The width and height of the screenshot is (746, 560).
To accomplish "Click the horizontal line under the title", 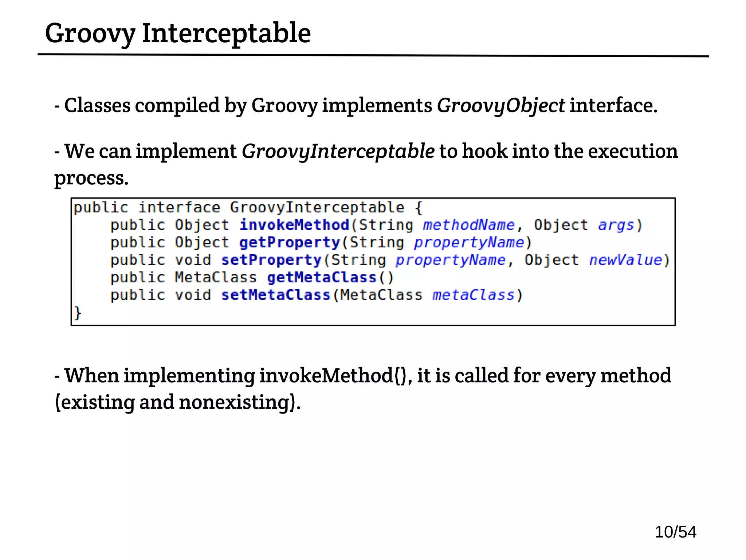I will 373,55.
